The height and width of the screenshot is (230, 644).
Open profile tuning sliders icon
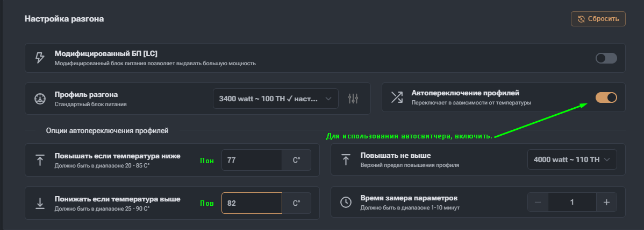point(353,99)
